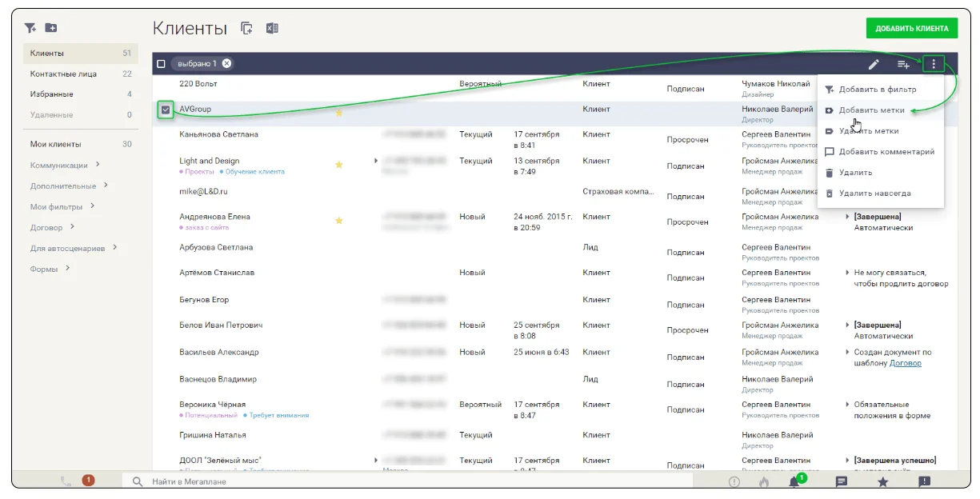Screen dimensions: 980x499
Task: Open notifications bell in bottom bar
Action: [794, 481]
